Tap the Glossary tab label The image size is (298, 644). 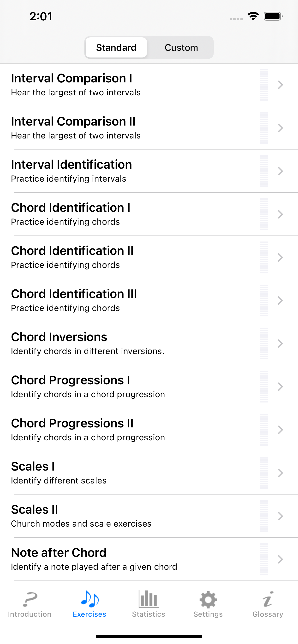pos(268,614)
